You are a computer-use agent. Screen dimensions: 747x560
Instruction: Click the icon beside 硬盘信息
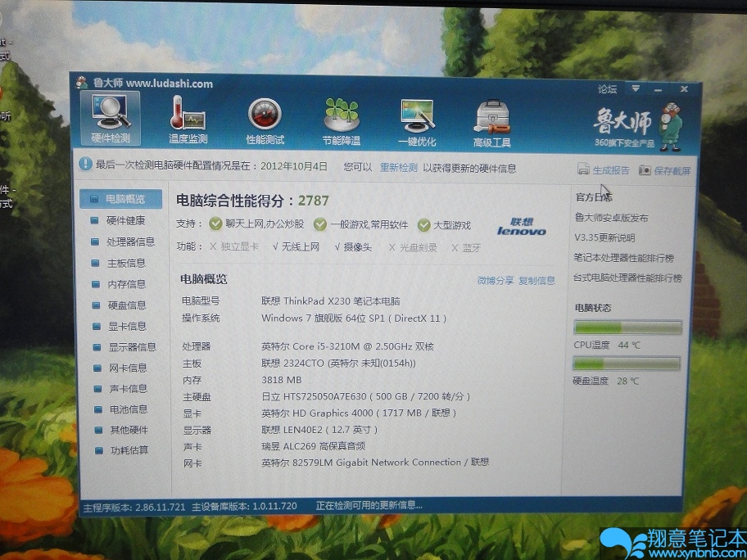tap(96, 305)
